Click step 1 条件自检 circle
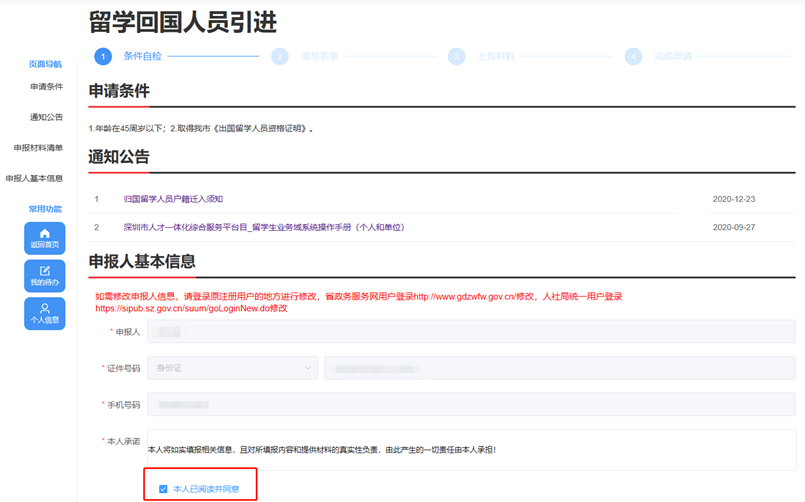 pyautogui.click(x=102, y=57)
